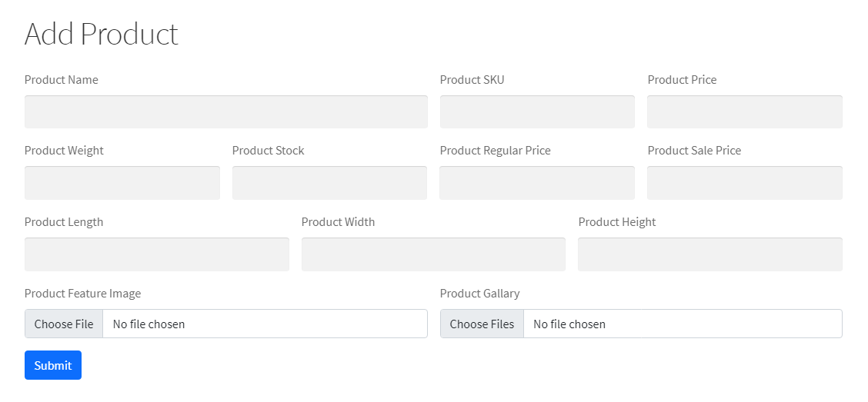Screen dimensions: 868x402
Task: Click the "Product Name" label text
Action: click(62, 80)
